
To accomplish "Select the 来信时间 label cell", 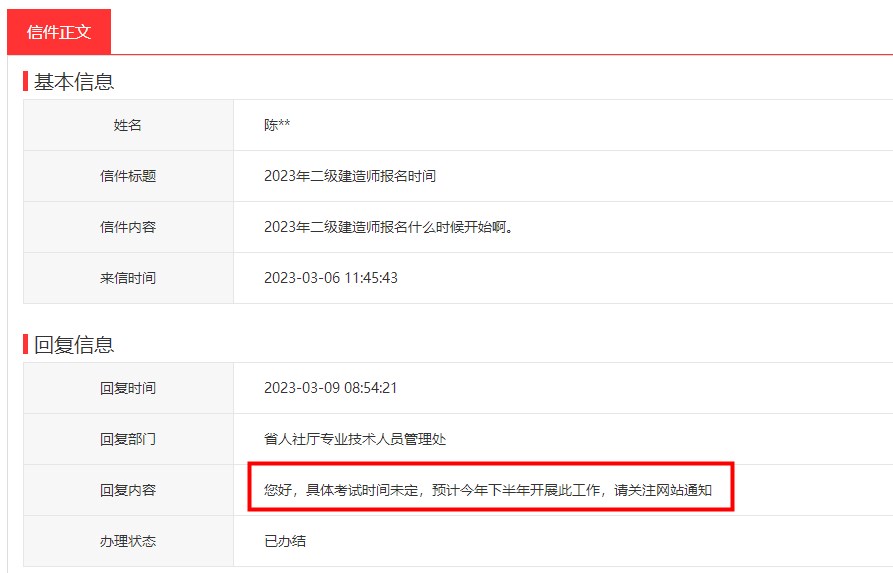I will [x=128, y=278].
